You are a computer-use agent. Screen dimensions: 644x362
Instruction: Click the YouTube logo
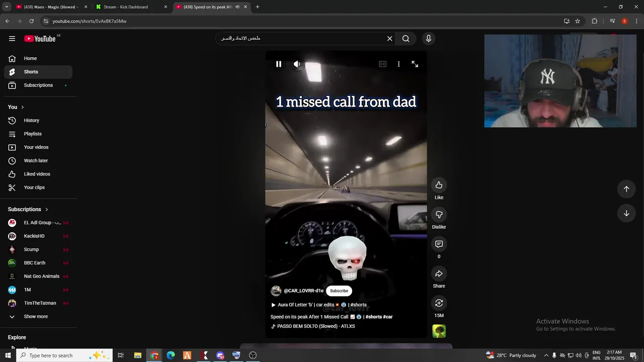pyautogui.click(x=40, y=39)
